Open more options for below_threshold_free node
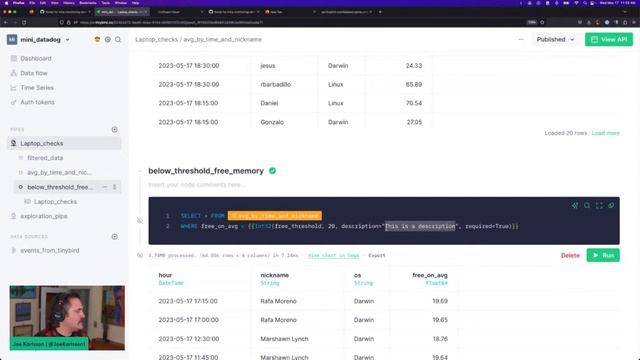The width and height of the screenshot is (640, 360). (x=115, y=187)
